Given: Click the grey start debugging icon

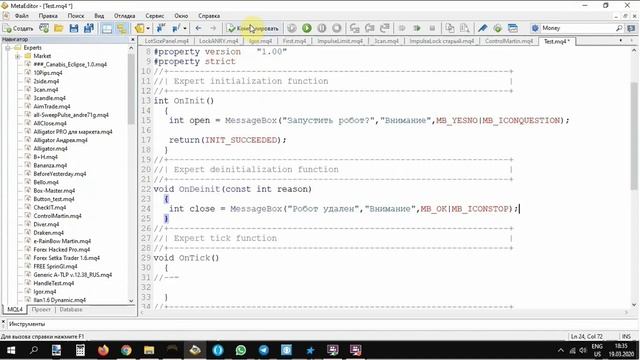Looking at the screenshot, I should [x=291, y=28].
